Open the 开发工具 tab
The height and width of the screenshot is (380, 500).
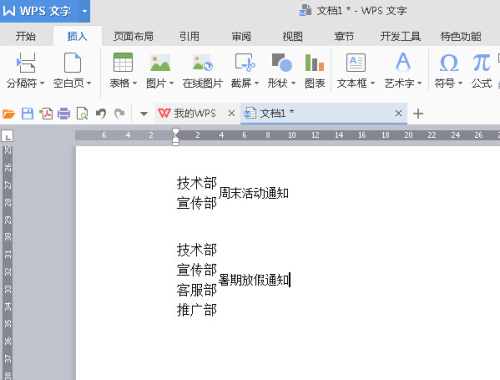click(x=400, y=36)
